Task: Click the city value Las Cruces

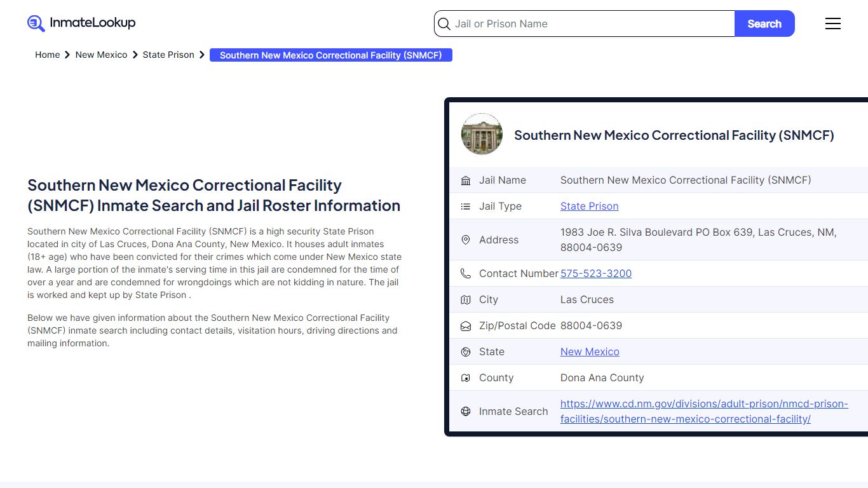Action: pyautogui.click(x=587, y=299)
